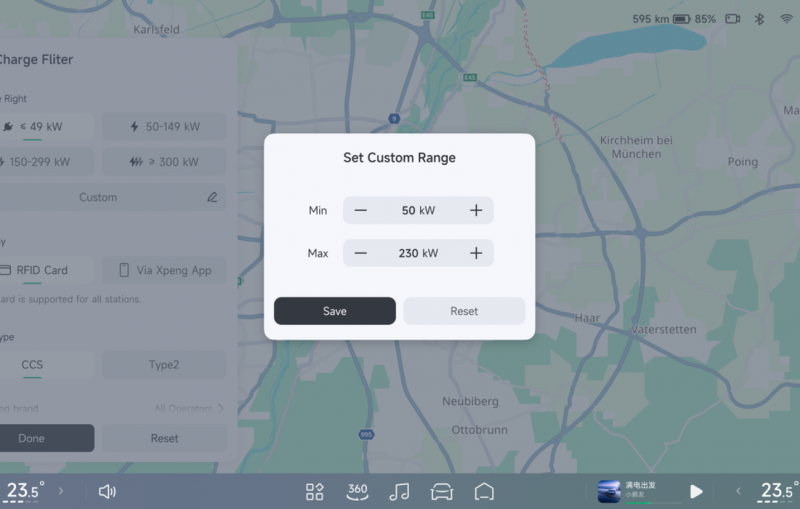Viewport: 800px width, 509px height.
Task: Decrease the Min kW value
Action: [x=361, y=211]
